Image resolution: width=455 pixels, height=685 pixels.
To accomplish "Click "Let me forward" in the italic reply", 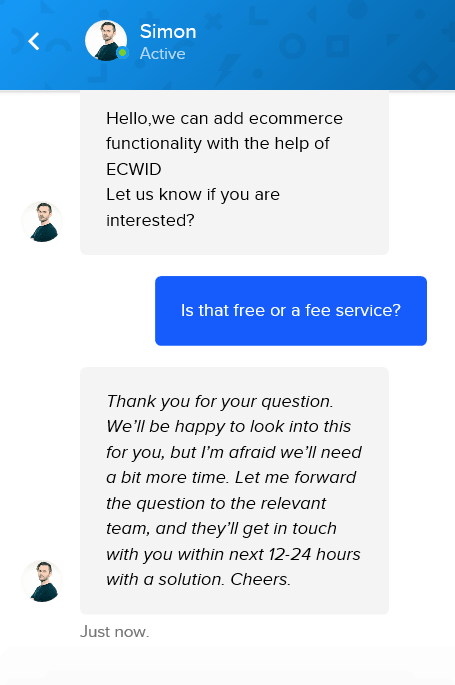I will point(295,477).
